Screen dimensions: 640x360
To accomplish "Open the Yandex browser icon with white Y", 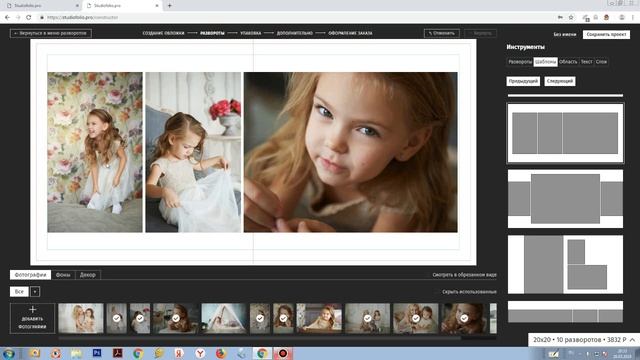I will [200, 353].
